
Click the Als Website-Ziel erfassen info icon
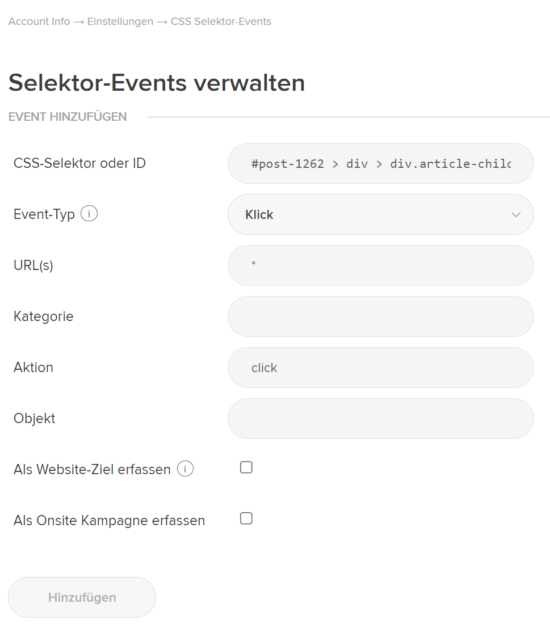click(x=185, y=469)
